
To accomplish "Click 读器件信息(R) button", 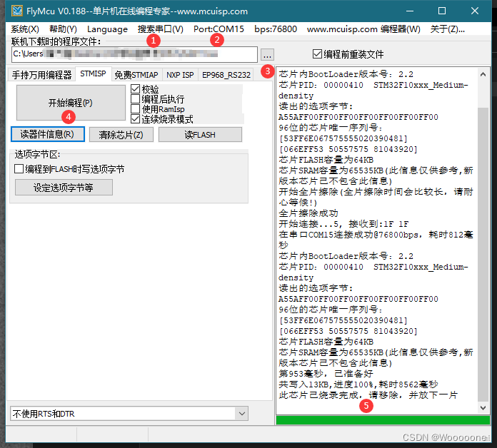I will (x=48, y=134).
